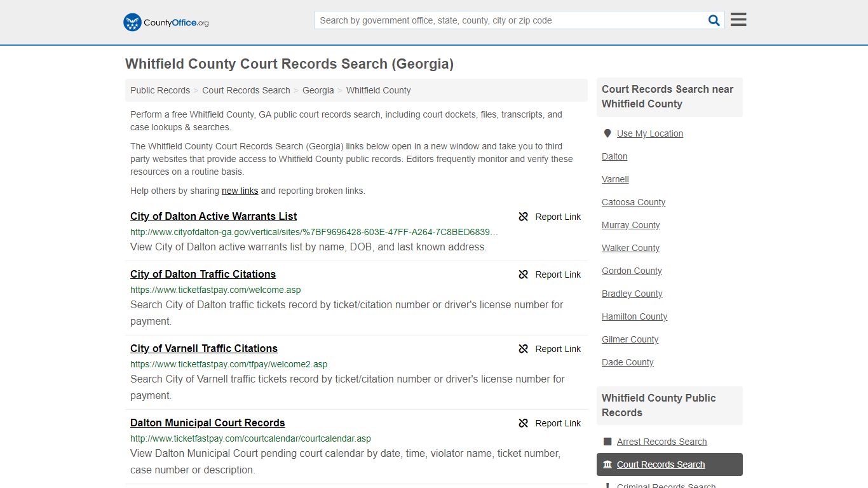Select Varnell in nearby locations
This screenshot has width=868, height=488.
[615, 179]
